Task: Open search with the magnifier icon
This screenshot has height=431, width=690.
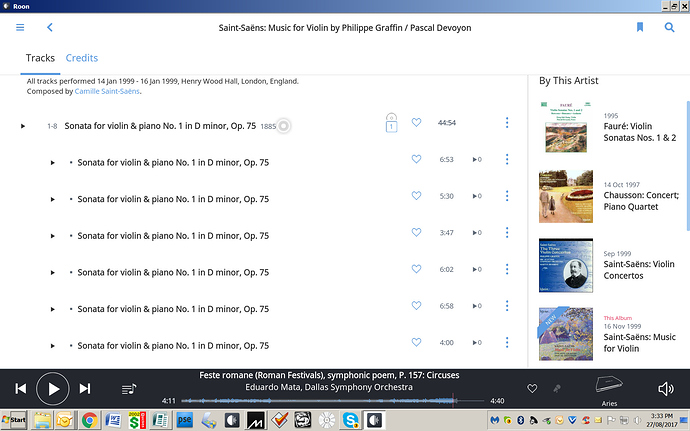Action: pos(669,27)
